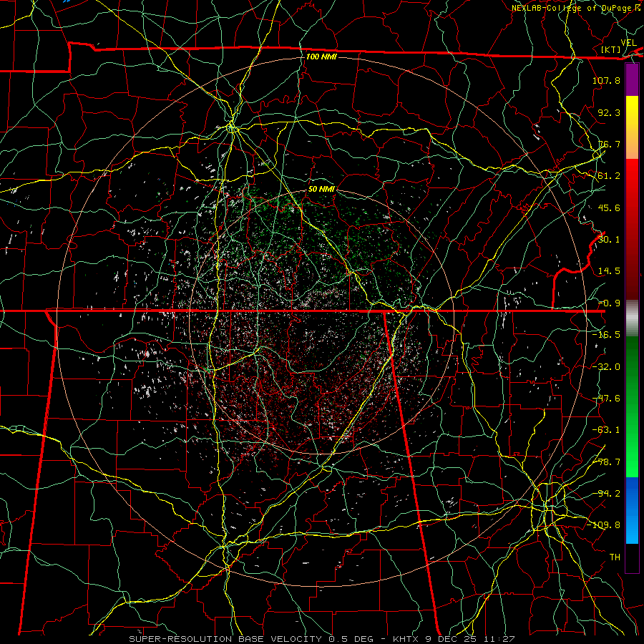The width and height of the screenshot is (644, 644).
Task: Click the 45.6 velocity scale value
Action: pyautogui.click(x=609, y=208)
